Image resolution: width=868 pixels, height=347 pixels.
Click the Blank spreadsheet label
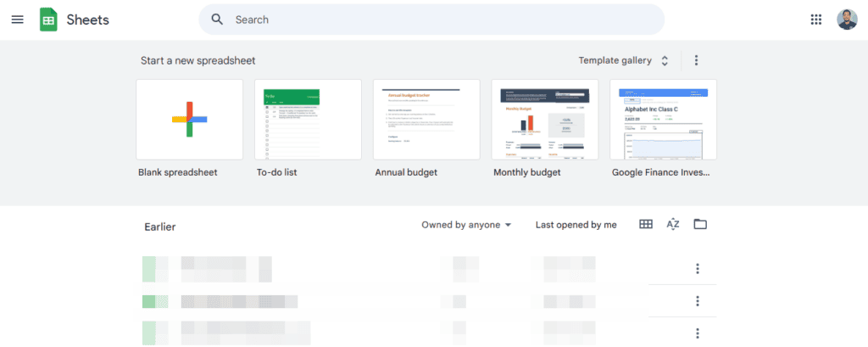tap(178, 172)
